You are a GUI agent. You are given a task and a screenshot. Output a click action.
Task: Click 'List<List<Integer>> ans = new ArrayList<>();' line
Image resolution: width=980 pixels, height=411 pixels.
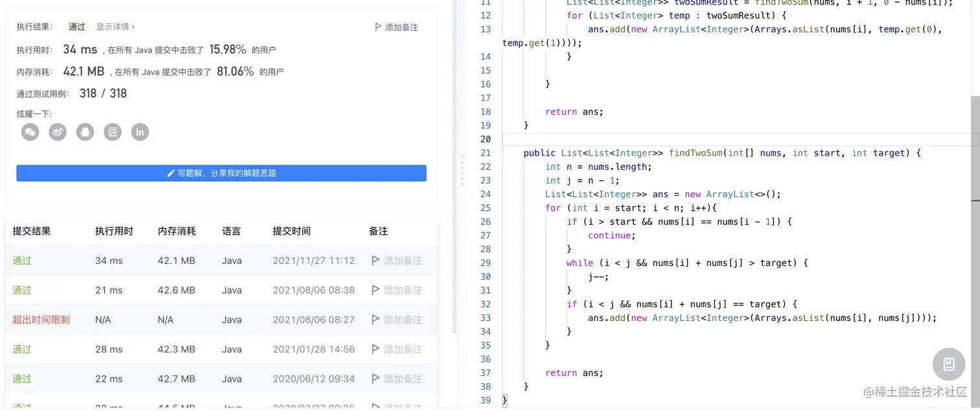pos(663,194)
